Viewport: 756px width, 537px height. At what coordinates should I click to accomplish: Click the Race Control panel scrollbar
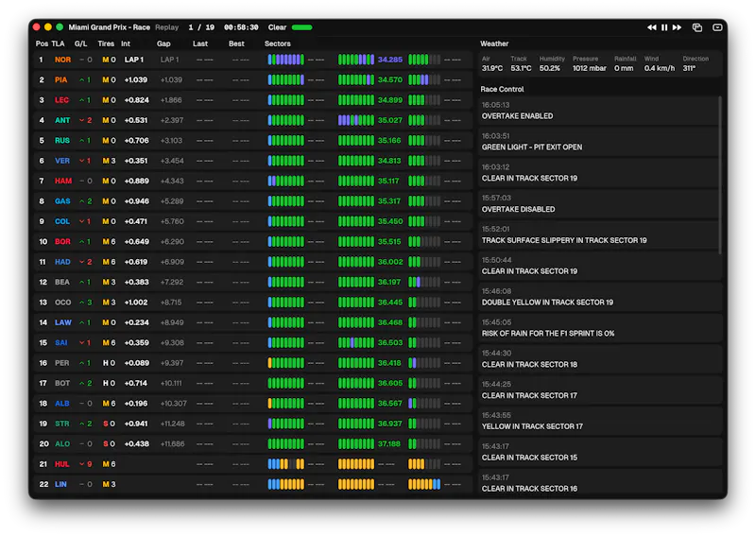720,175
